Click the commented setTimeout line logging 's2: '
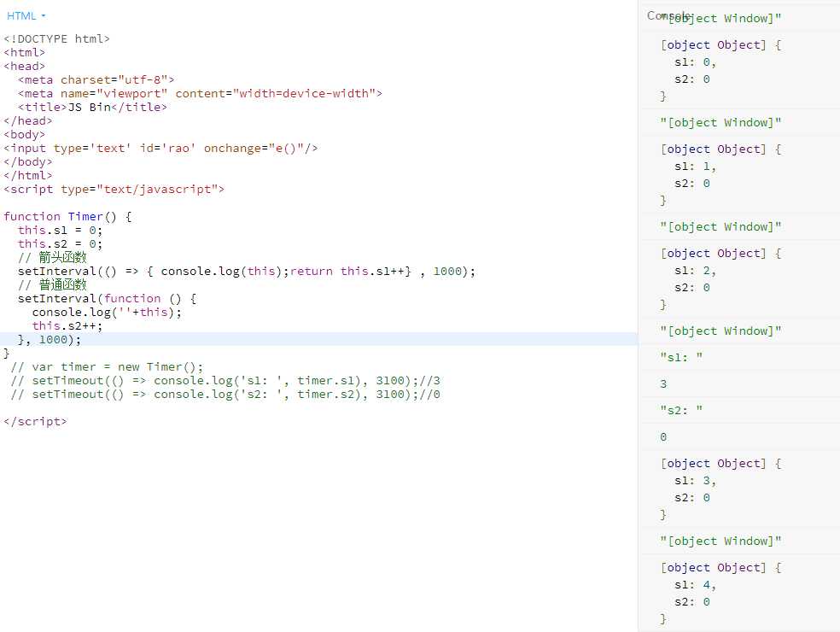This screenshot has width=840, height=632. [x=225, y=394]
